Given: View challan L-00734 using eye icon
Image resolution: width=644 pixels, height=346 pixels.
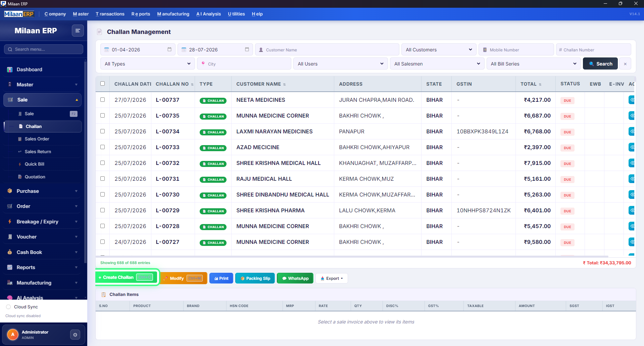Looking at the screenshot, I should [632, 131].
